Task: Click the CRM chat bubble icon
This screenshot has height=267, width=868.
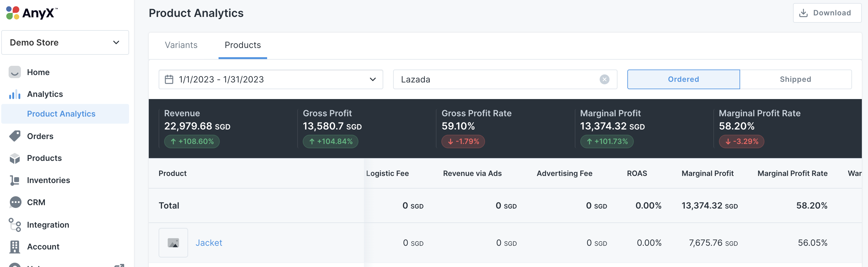Action: tap(15, 202)
